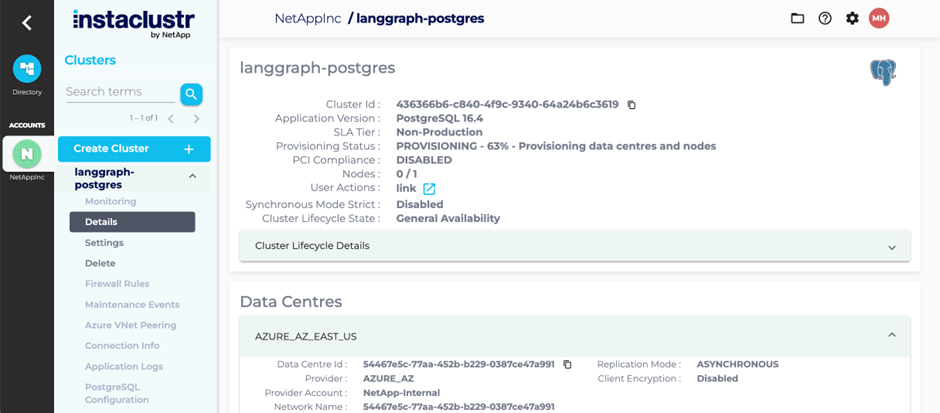The image size is (940, 413).
Task: Open the folder icon in top bar
Action: (x=797, y=19)
